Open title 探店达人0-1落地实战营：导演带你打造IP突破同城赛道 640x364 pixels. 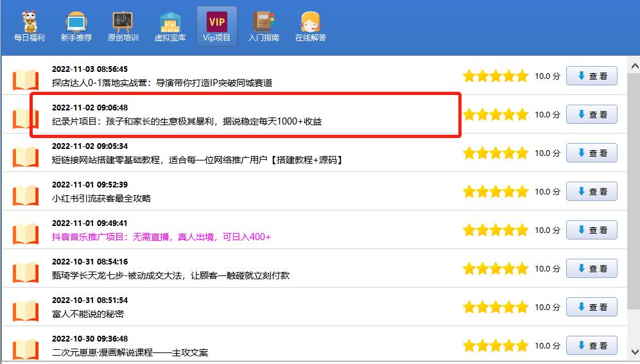(162, 83)
